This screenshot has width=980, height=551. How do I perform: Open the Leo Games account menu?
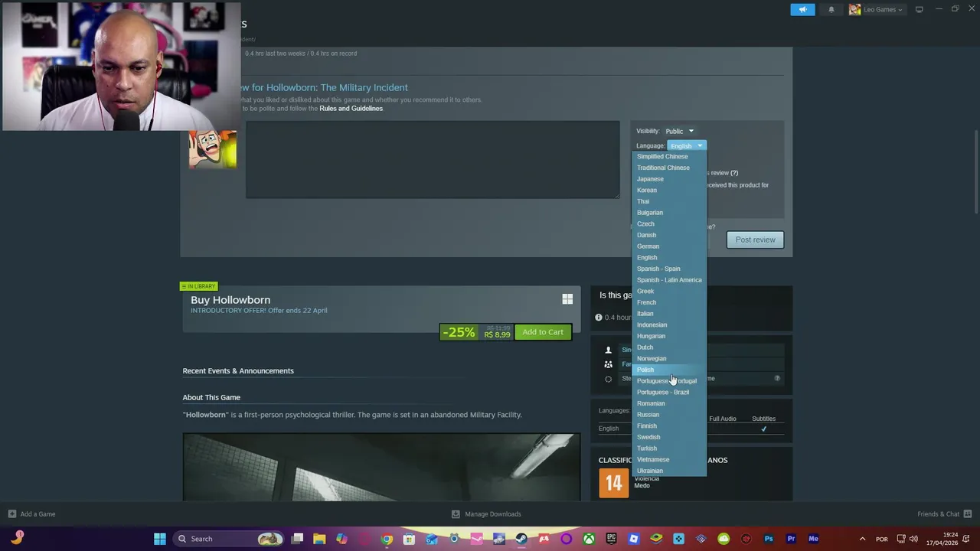[x=876, y=10]
